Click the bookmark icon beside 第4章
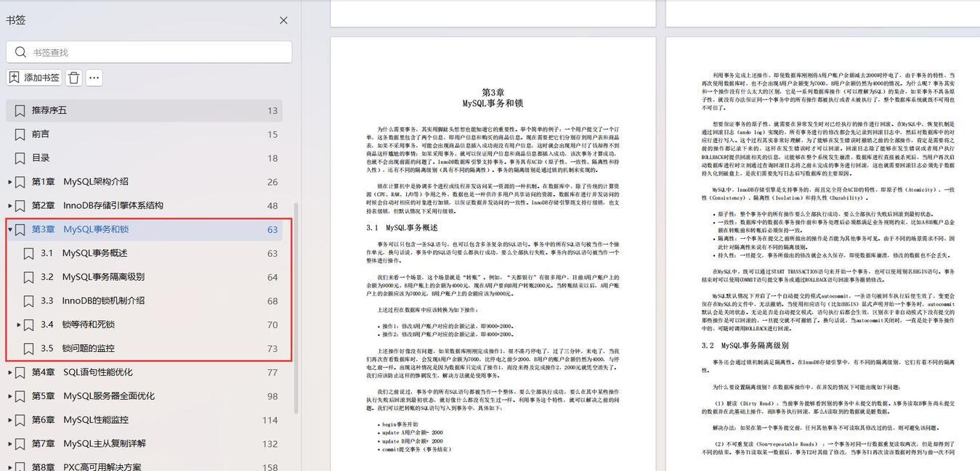The width and height of the screenshot is (980, 471). (x=20, y=373)
